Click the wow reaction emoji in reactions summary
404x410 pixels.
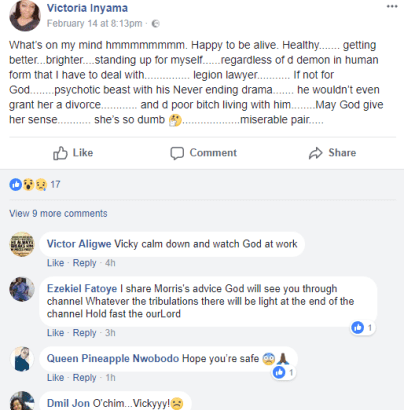point(28,184)
